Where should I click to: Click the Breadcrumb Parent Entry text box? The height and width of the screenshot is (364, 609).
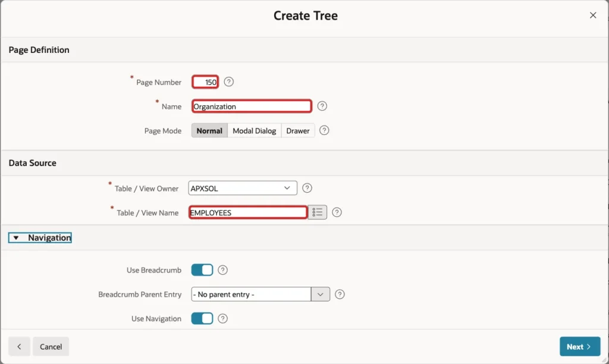coord(251,294)
